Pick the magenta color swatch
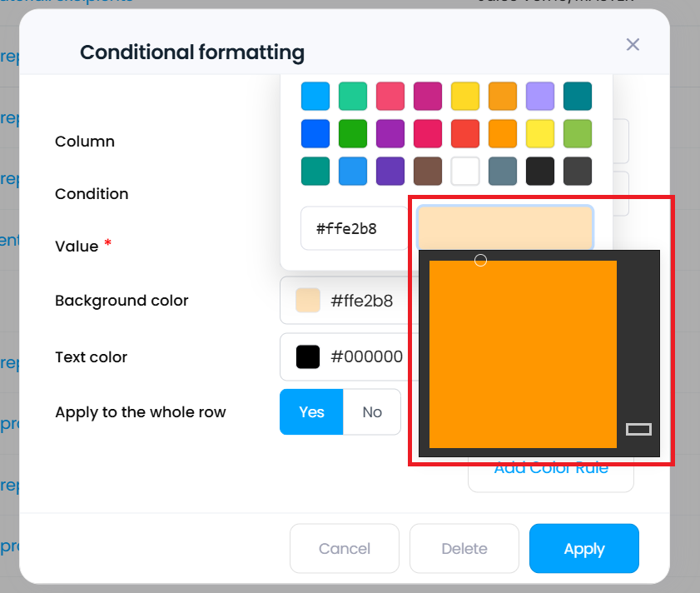 click(x=428, y=96)
